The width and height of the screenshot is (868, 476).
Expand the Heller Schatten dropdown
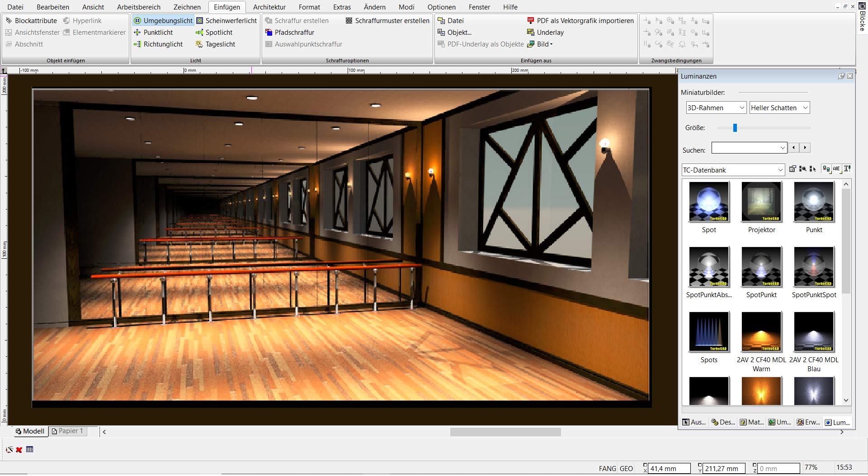[x=779, y=108]
